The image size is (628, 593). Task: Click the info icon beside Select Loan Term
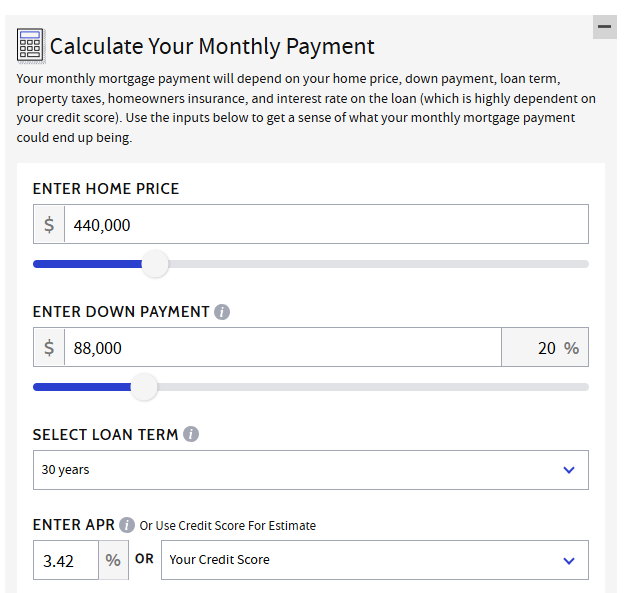[x=191, y=434]
